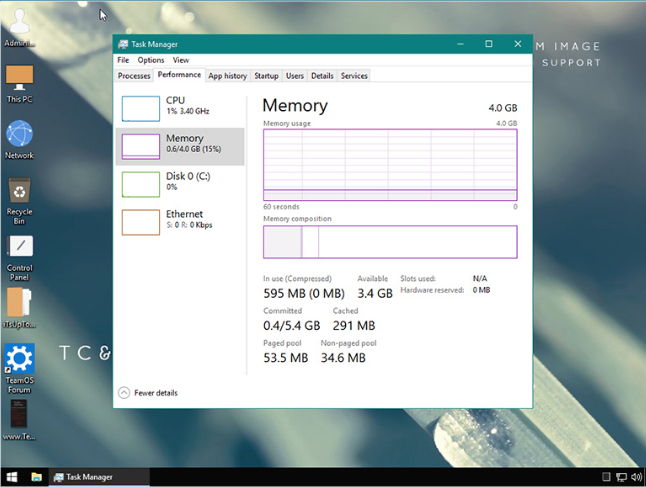Click the 595 MB in use value
Screen dimensions: 646x487
(x=304, y=293)
